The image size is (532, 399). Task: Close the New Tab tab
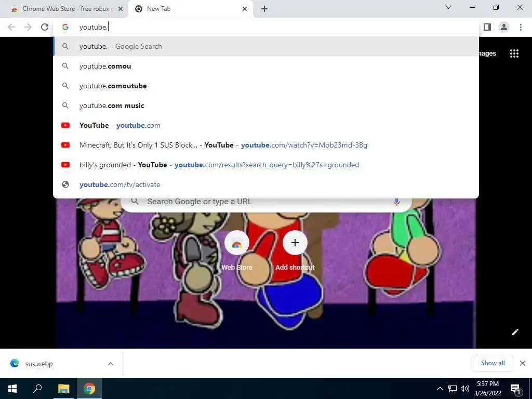coord(245,9)
